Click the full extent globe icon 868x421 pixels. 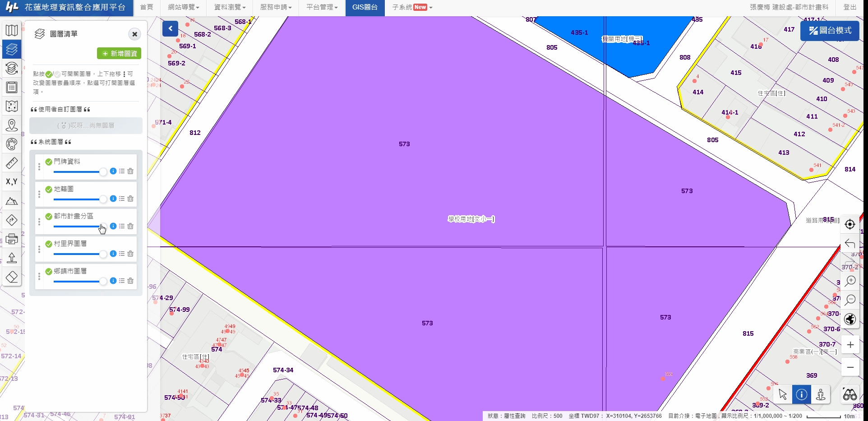click(850, 319)
